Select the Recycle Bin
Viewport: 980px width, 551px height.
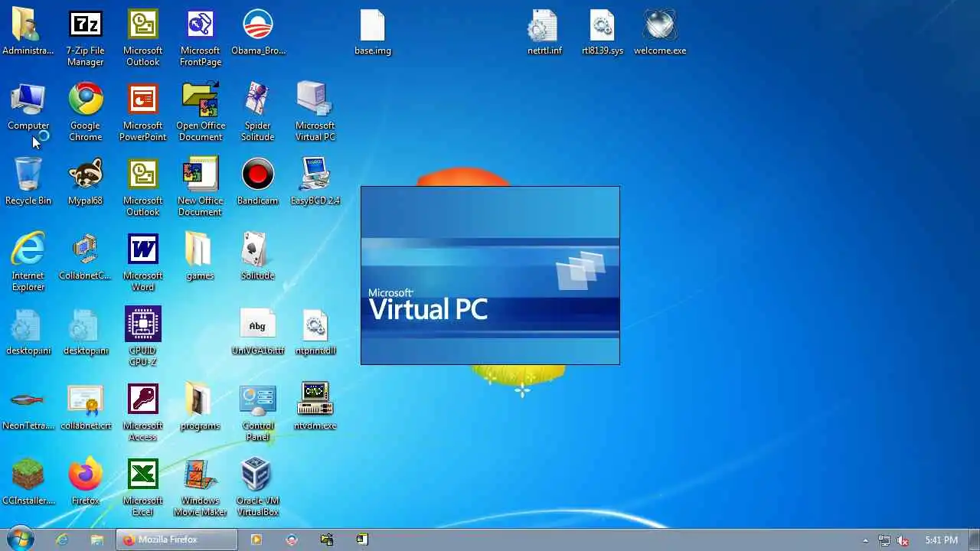point(28,182)
